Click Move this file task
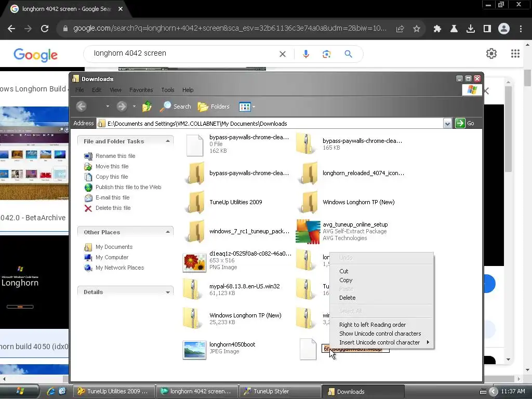The height and width of the screenshot is (399, 532). pos(112,166)
